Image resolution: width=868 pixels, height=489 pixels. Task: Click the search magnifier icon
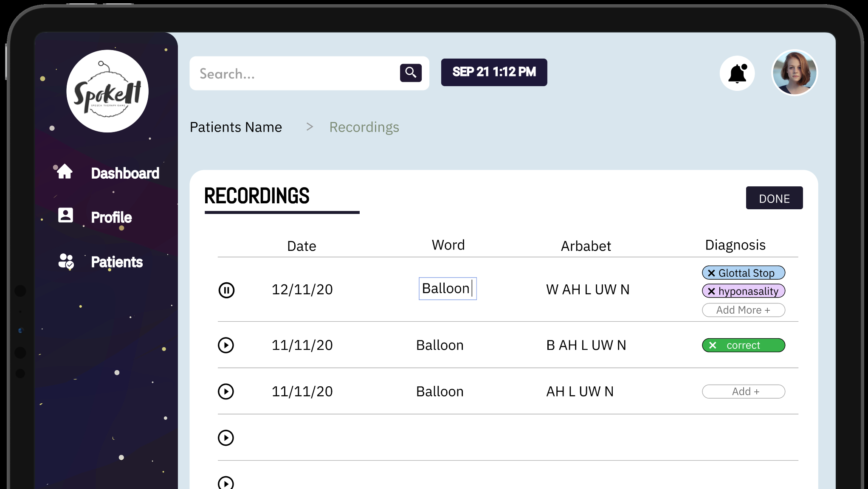(x=411, y=73)
